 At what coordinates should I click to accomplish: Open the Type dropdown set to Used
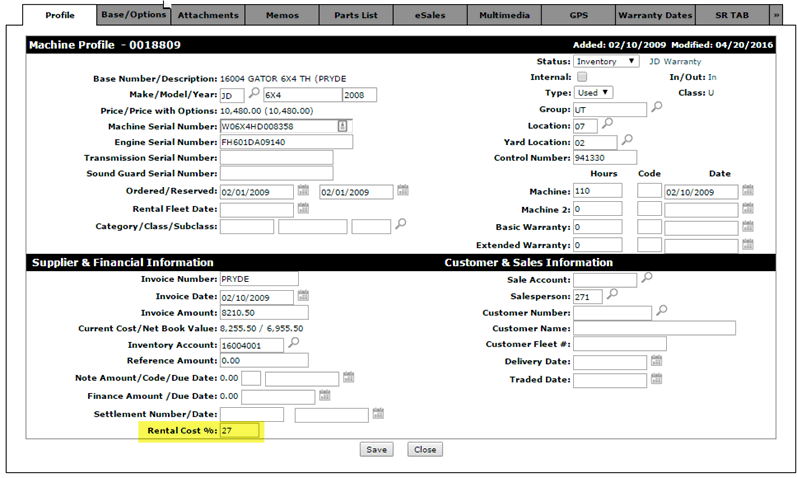click(592, 93)
